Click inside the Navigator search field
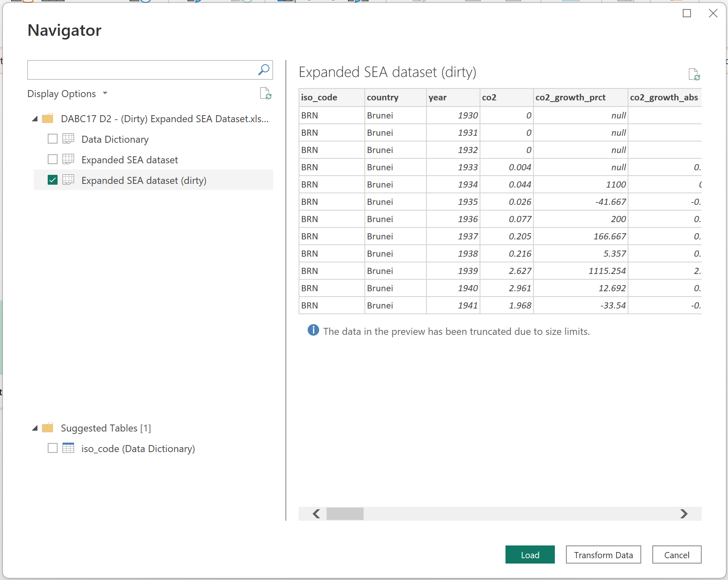Image resolution: width=728 pixels, height=580 pixels. [142, 70]
